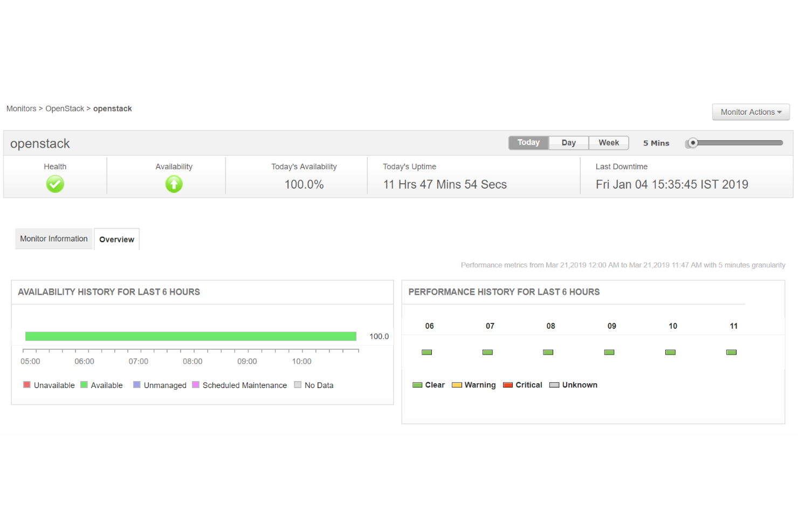Screen dimensions: 798x532
Task: Click the performance bar under hour 11
Action: pos(731,351)
